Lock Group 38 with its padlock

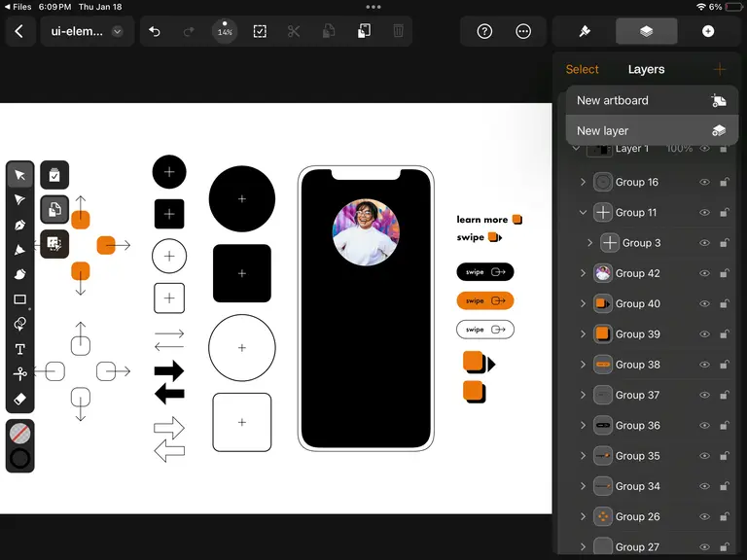(x=724, y=365)
